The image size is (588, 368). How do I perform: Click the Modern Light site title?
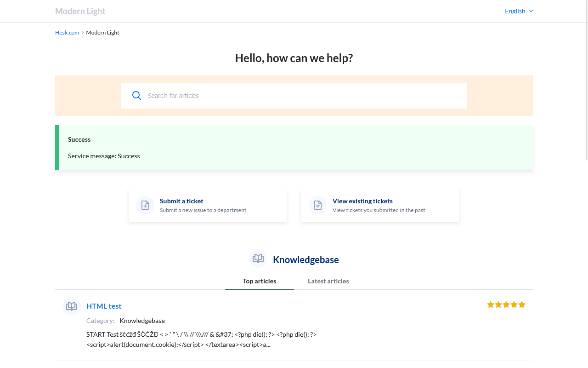click(x=80, y=11)
